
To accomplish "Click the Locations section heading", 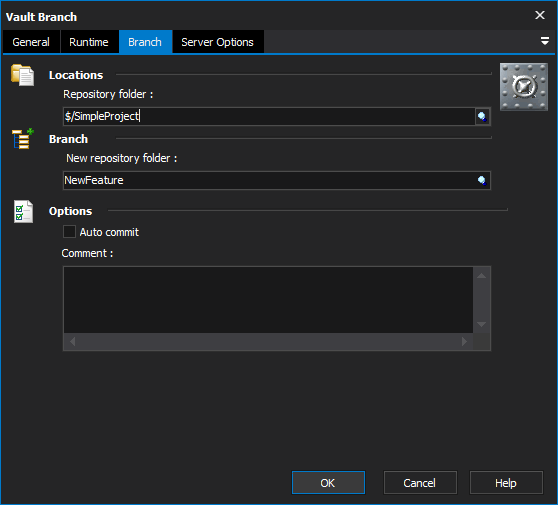I will 76,75.
